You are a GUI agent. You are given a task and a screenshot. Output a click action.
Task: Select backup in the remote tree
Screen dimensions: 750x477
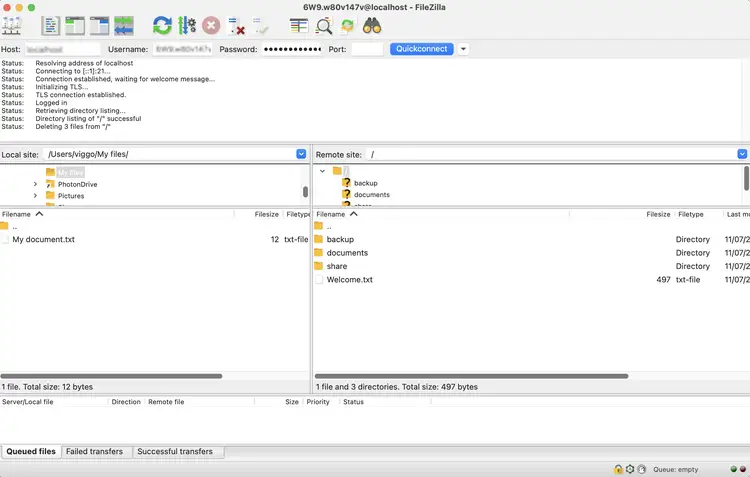(x=365, y=183)
